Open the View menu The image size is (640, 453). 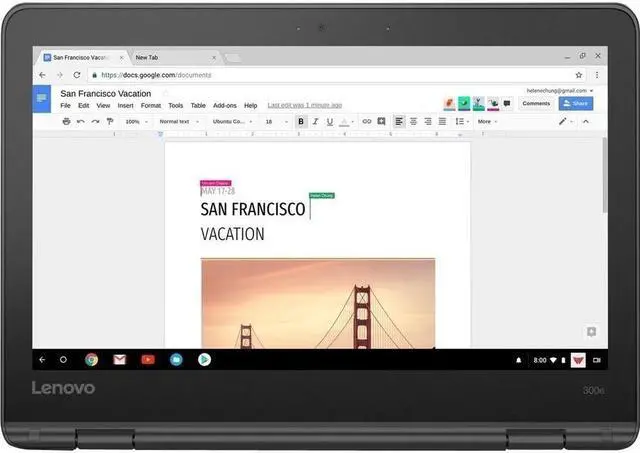103,105
